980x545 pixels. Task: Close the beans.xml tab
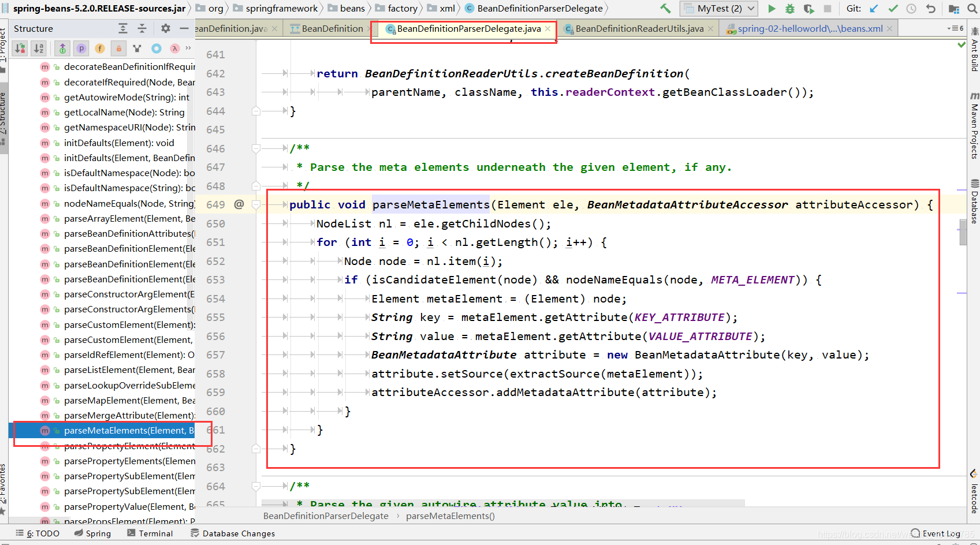click(889, 29)
